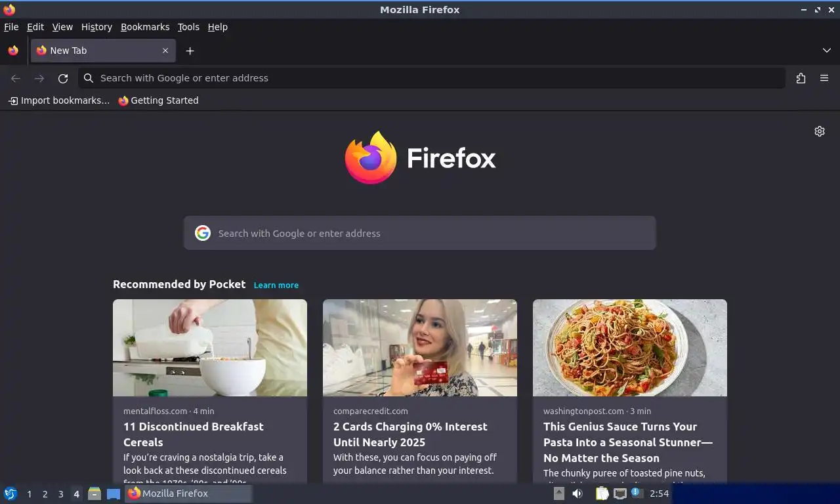Open History menu
The image size is (840, 504).
tap(96, 27)
